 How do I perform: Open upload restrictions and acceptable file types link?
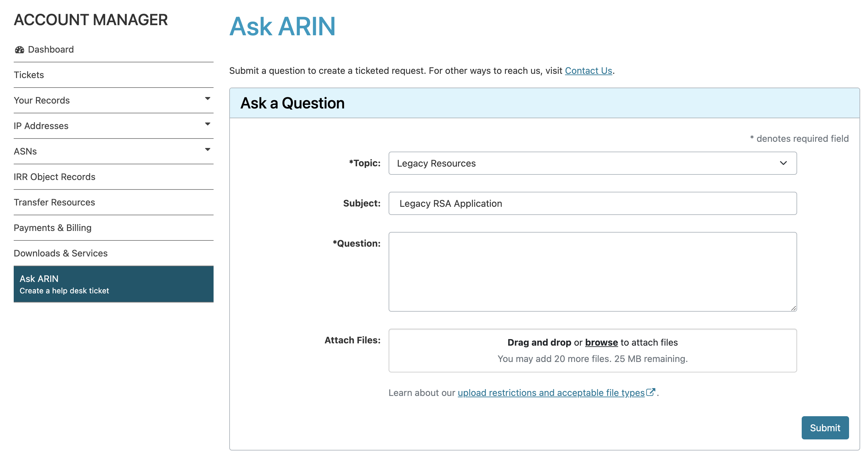pyautogui.click(x=551, y=393)
